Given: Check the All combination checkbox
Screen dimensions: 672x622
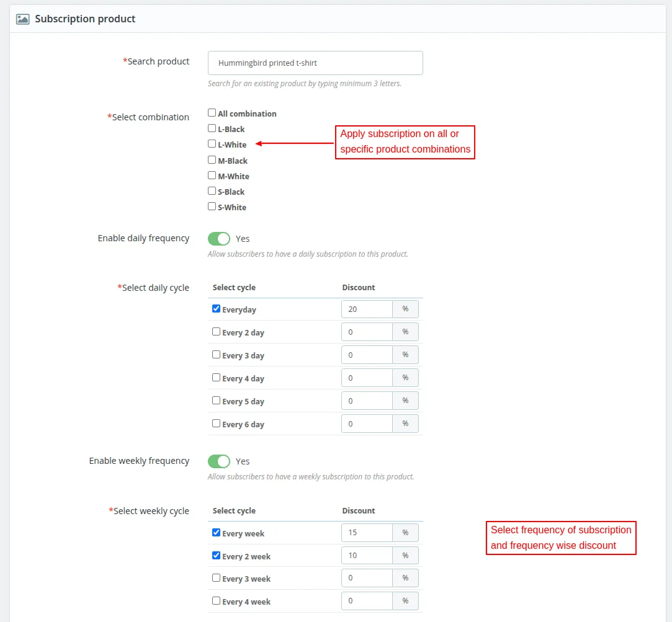Looking at the screenshot, I should (x=212, y=113).
